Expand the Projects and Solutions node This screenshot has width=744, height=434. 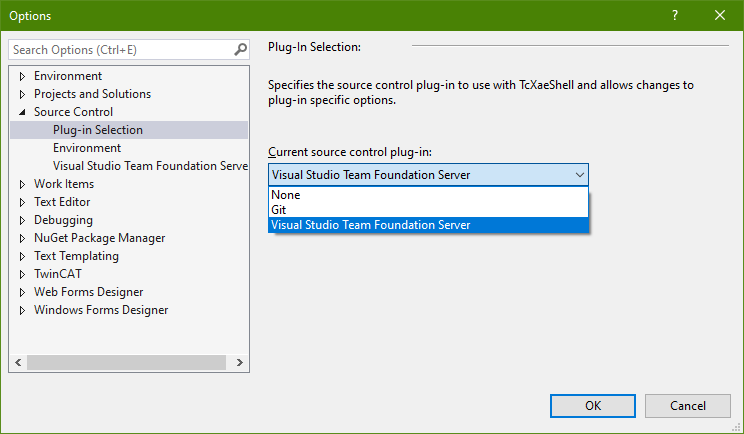click(x=22, y=94)
